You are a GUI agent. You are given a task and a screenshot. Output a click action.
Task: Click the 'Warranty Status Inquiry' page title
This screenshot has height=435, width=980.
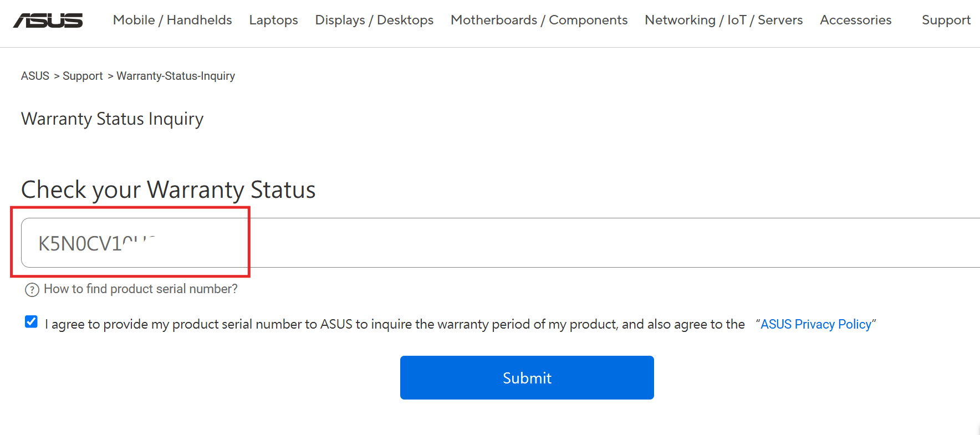click(112, 119)
